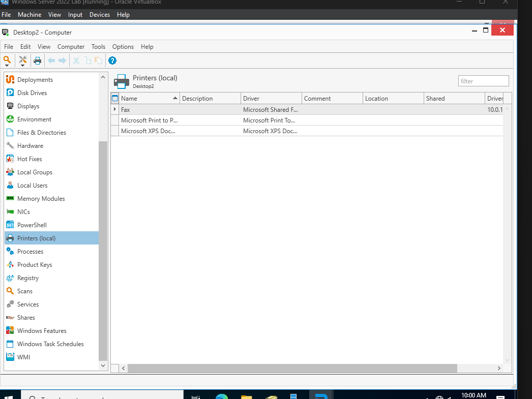Sort by the Name column header
Viewport: 532px width, 399px height.
tap(150, 98)
